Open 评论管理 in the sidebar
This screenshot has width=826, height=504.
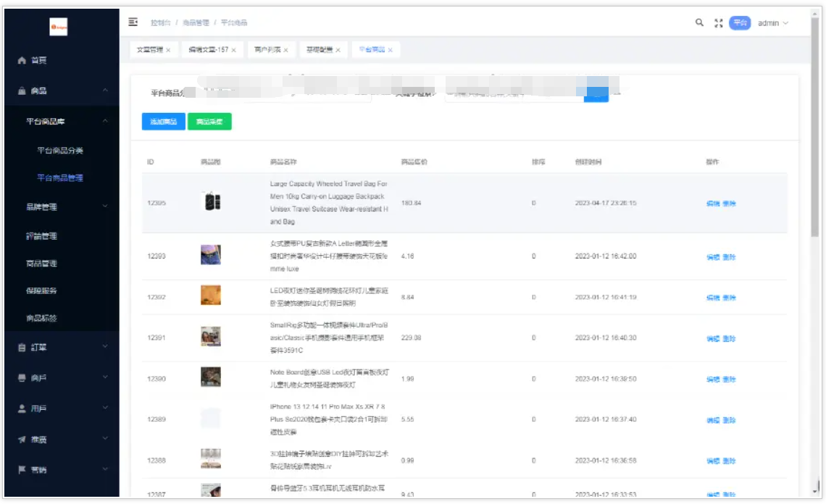coord(41,236)
